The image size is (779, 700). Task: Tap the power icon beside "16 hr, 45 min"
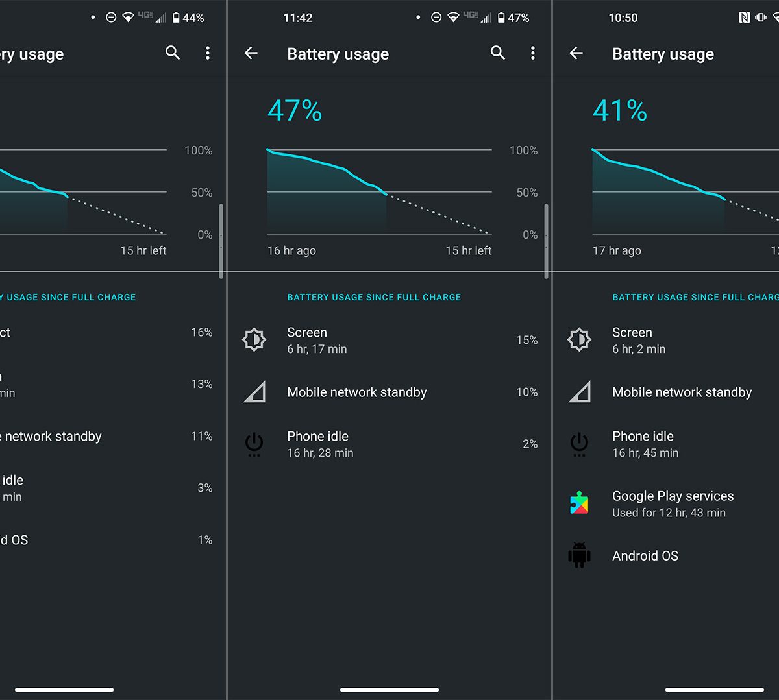click(579, 444)
